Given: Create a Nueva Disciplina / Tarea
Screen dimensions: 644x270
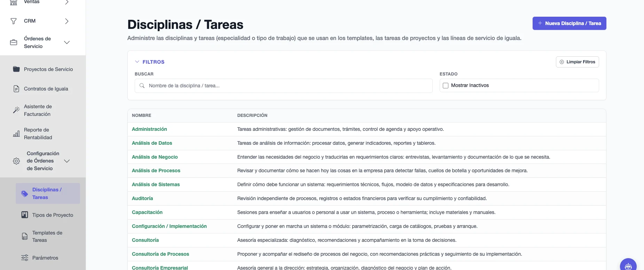Looking at the screenshot, I should tap(569, 23).
